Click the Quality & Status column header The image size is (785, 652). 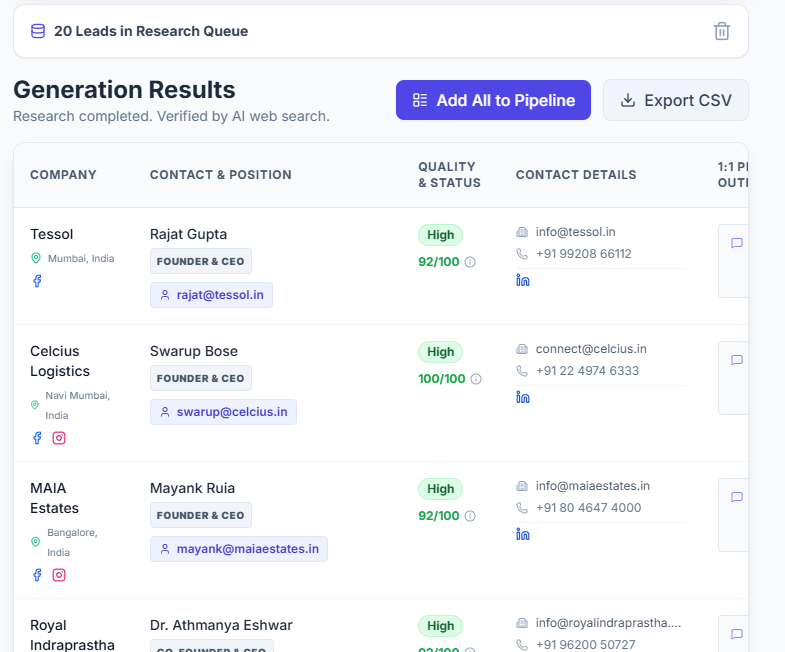[x=449, y=175]
